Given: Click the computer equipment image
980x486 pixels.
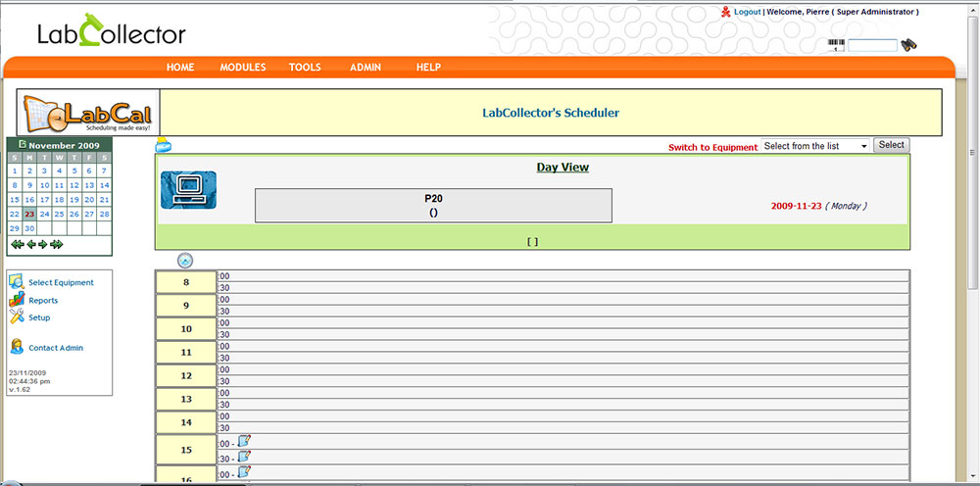Looking at the screenshot, I should (189, 190).
